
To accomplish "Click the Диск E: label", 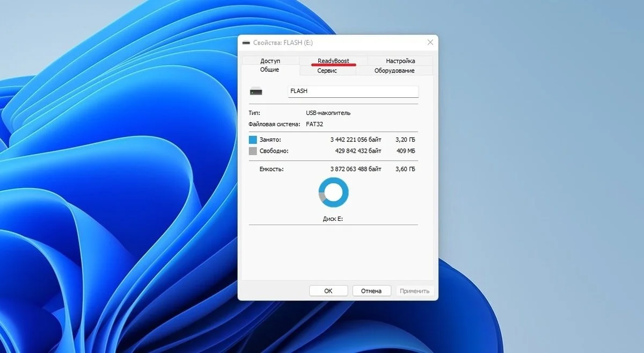I will point(333,219).
